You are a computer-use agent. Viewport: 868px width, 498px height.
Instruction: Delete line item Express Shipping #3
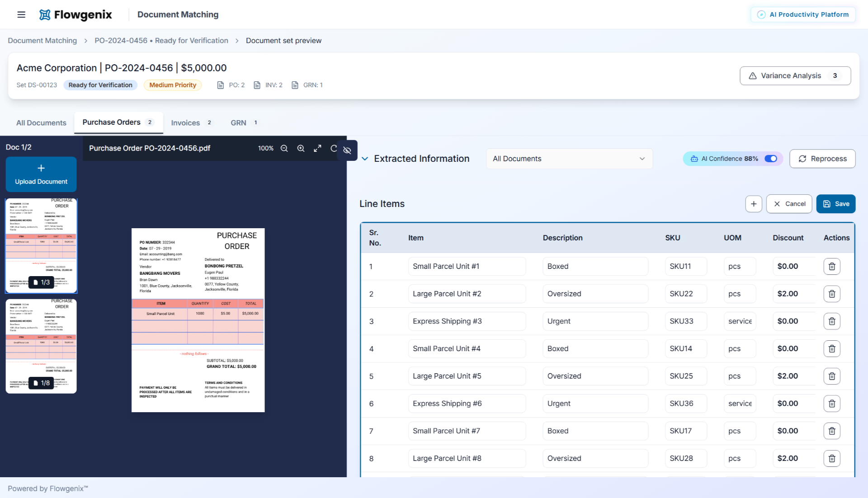(832, 321)
